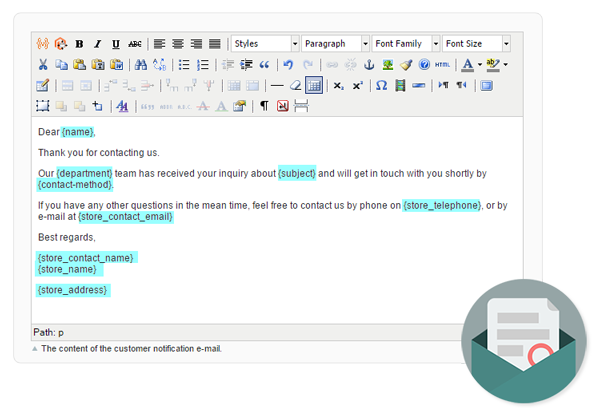The image size is (600, 415).
Task: Expand the highlight color picker arrow
Action: coord(506,65)
